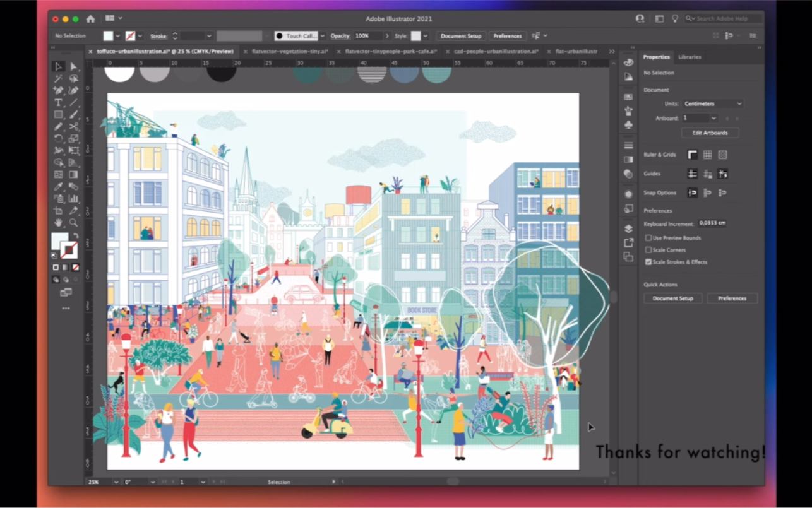Screen dimensions: 812x508
Task: Enable Use Preview Bounds checkbox
Action: (648, 238)
